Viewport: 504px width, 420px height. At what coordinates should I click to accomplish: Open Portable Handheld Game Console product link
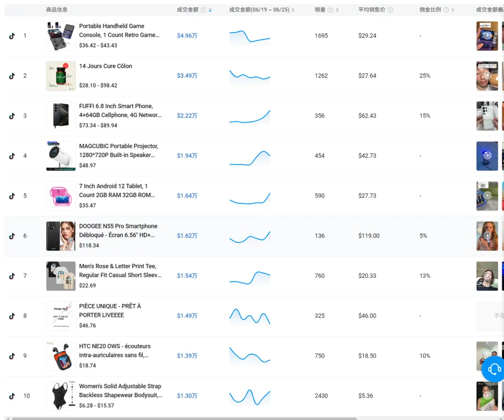click(119, 30)
